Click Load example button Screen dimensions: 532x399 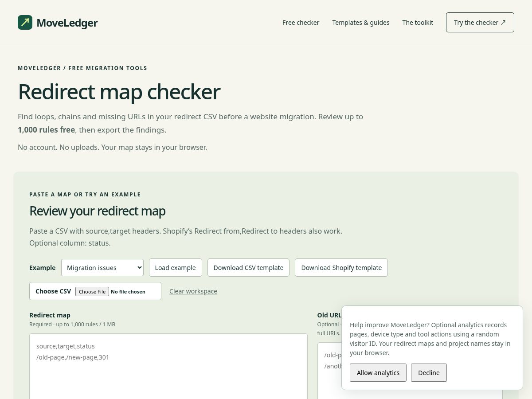click(176, 268)
